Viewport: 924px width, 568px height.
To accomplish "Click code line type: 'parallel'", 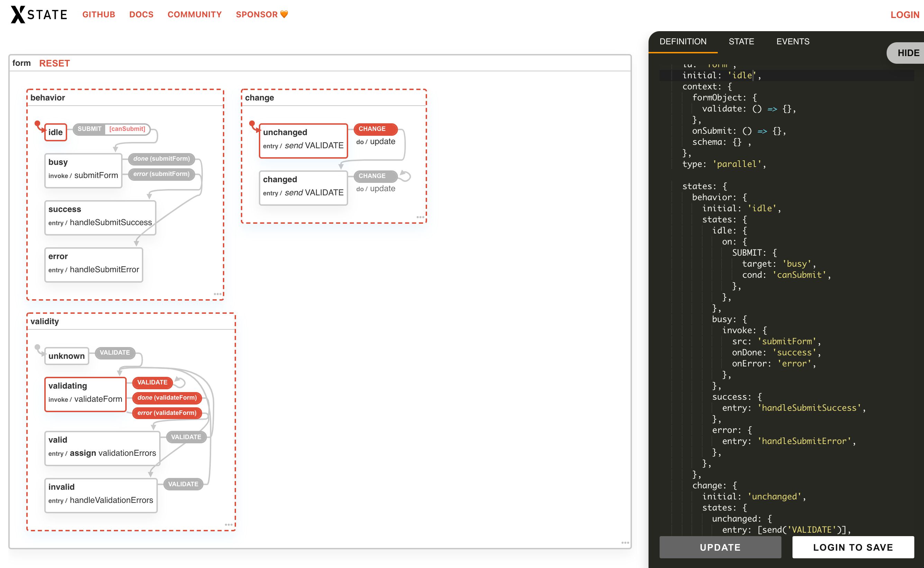I will click(724, 164).
